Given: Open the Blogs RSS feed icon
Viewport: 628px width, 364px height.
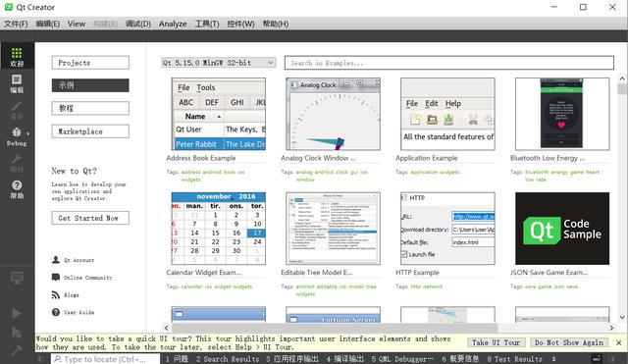Looking at the screenshot, I should pyautogui.click(x=56, y=295).
